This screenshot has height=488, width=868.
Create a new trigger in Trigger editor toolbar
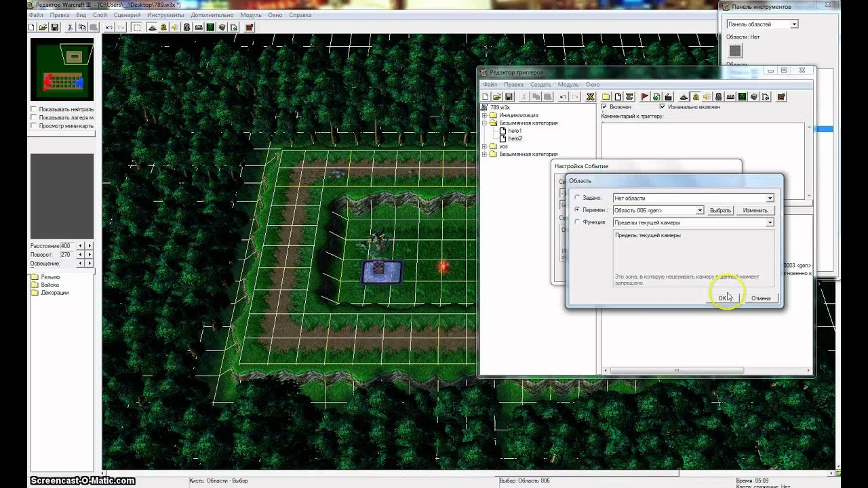618,97
